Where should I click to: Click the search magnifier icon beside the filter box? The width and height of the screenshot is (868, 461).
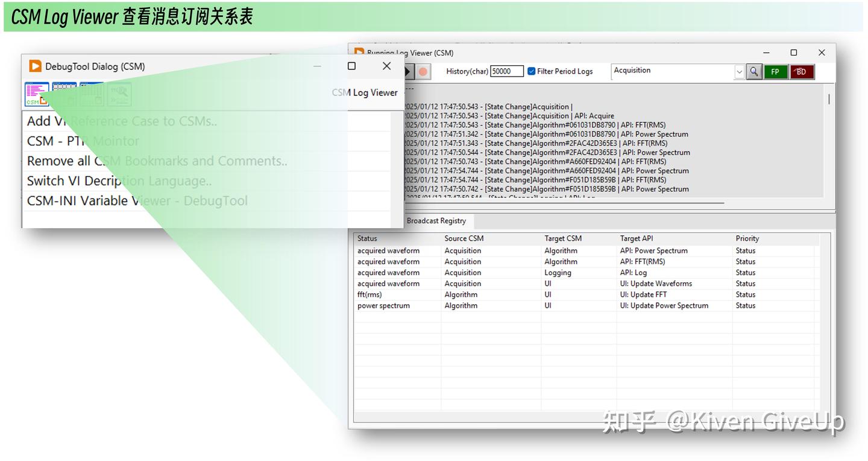pos(754,71)
